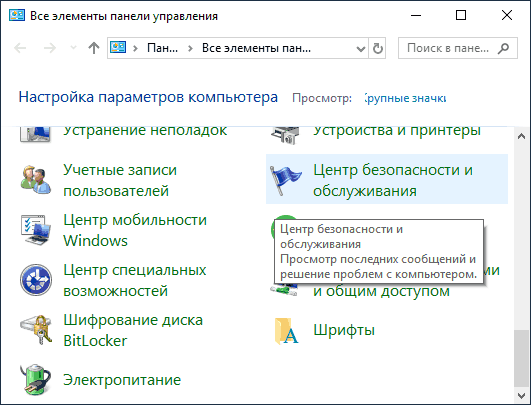This screenshot has width=531, height=405.
Task: Select the 'Все элементы пан...' breadcrumb segment
Action: pyautogui.click(x=256, y=48)
